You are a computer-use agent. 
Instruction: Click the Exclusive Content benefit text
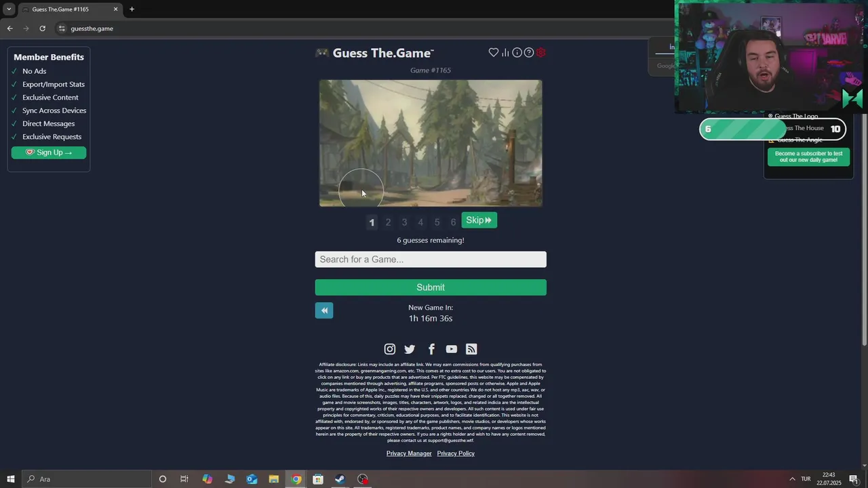pos(50,98)
